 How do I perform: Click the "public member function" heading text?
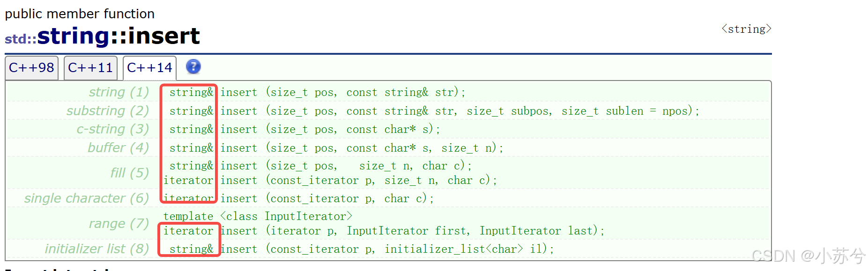tap(80, 14)
